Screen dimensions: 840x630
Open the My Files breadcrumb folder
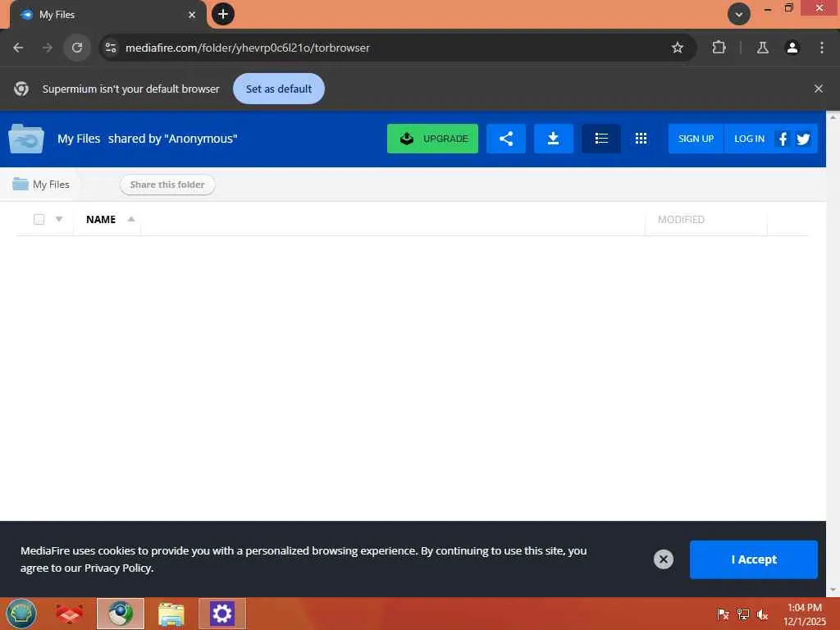pyautogui.click(x=41, y=185)
